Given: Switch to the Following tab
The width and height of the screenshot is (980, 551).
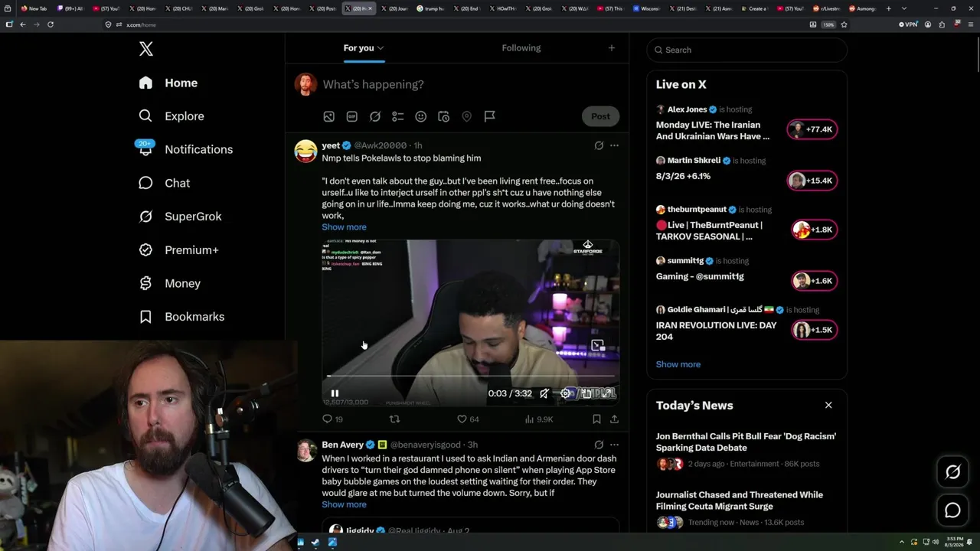Looking at the screenshot, I should click(x=521, y=48).
